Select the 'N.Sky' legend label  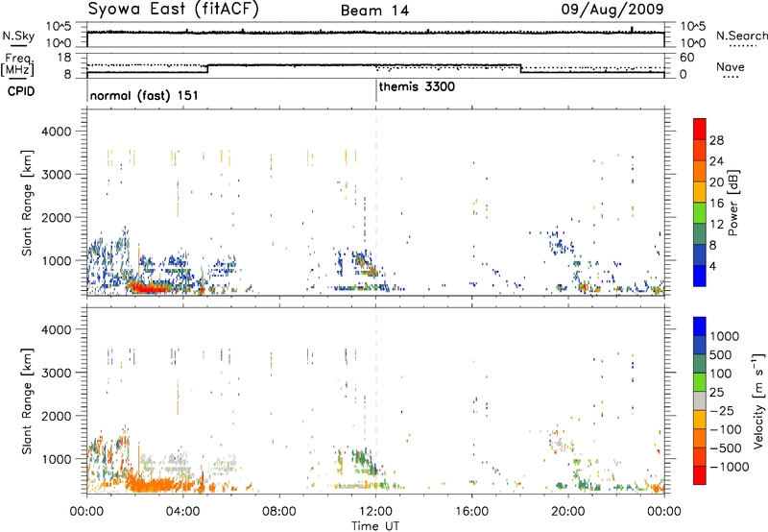[18, 36]
